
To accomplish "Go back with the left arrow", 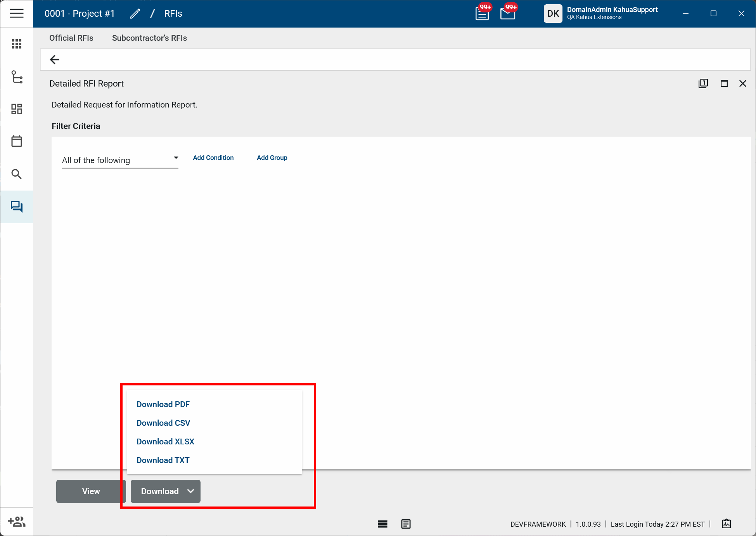I will coord(55,60).
